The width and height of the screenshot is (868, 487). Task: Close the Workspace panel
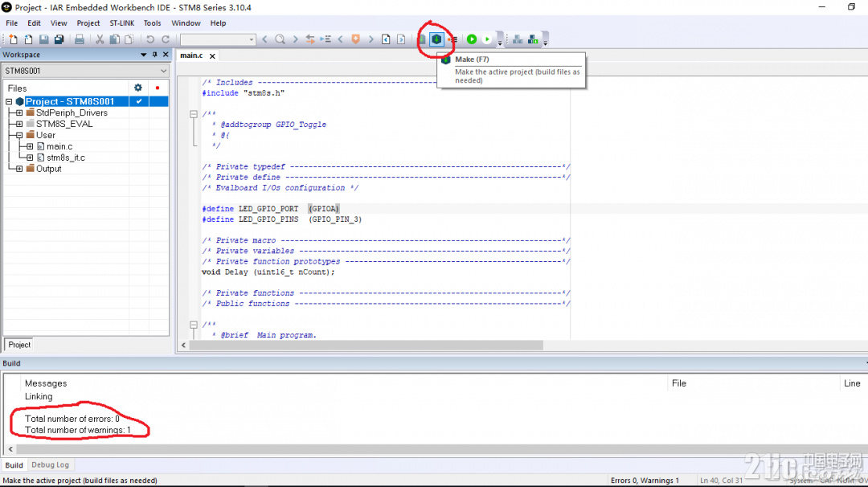(x=166, y=55)
